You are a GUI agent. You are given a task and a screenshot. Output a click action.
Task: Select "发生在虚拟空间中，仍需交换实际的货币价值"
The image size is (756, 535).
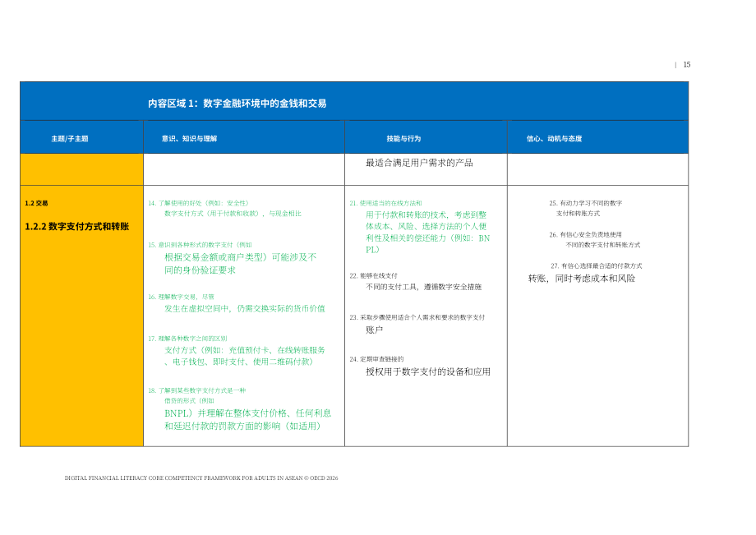click(x=245, y=308)
